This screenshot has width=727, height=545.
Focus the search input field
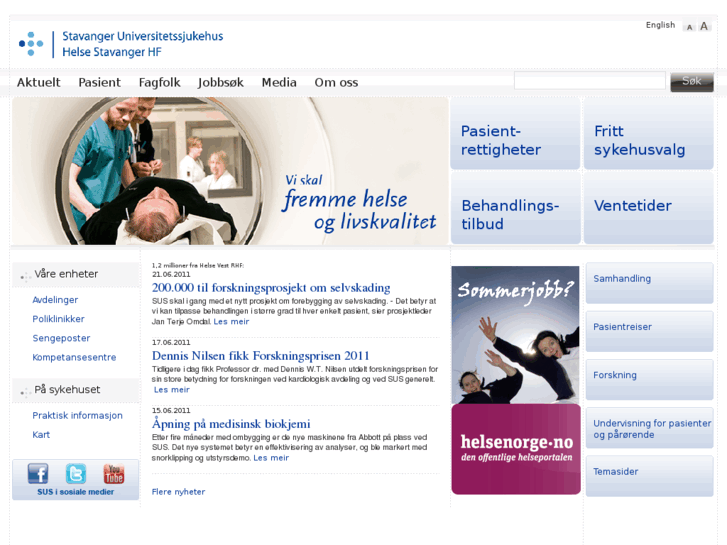589,81
